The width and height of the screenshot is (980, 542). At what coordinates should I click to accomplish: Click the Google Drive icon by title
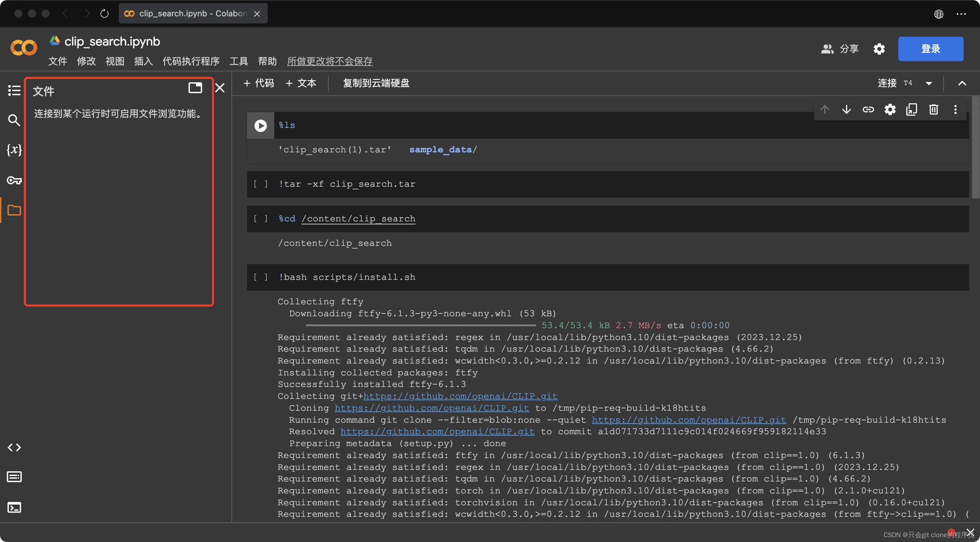point(54,41)
